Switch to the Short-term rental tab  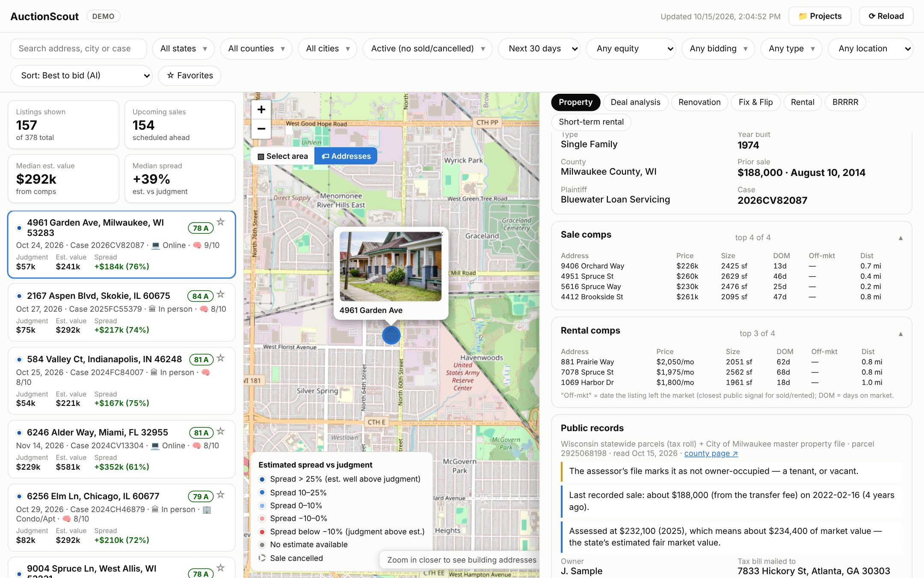coord(591,122)
